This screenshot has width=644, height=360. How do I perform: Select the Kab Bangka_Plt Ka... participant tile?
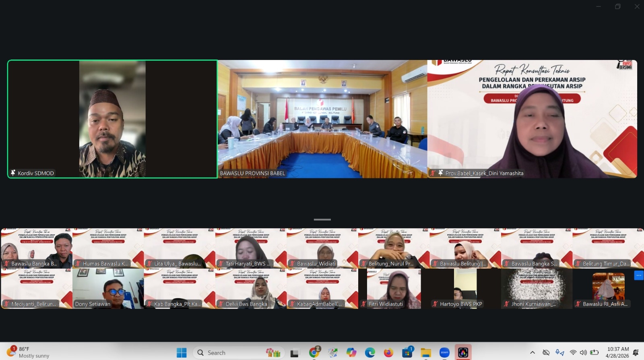180,289
